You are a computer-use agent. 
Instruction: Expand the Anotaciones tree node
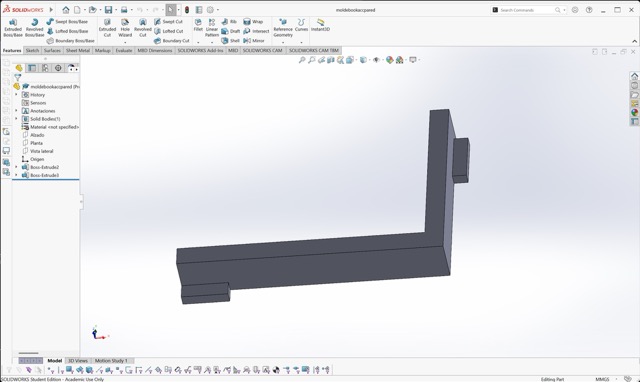pyautogui.click(x=16, y=111)
